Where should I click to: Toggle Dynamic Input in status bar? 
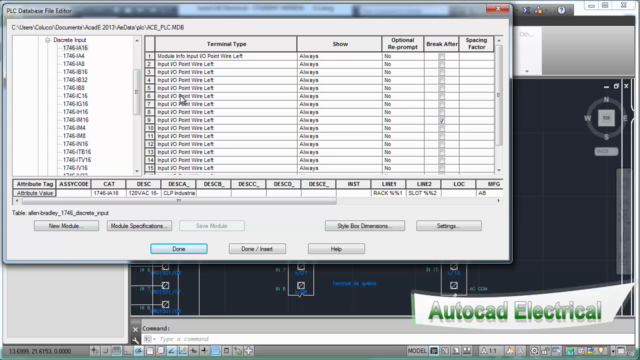coord(193,351)
